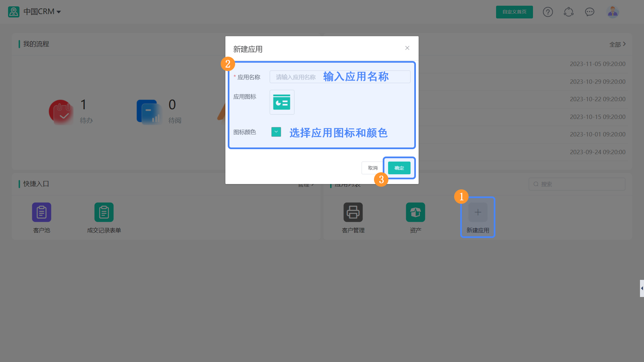Open the 全部 link in top panel
Viewport: 644px width, 362px height.
tap(618, 44)
